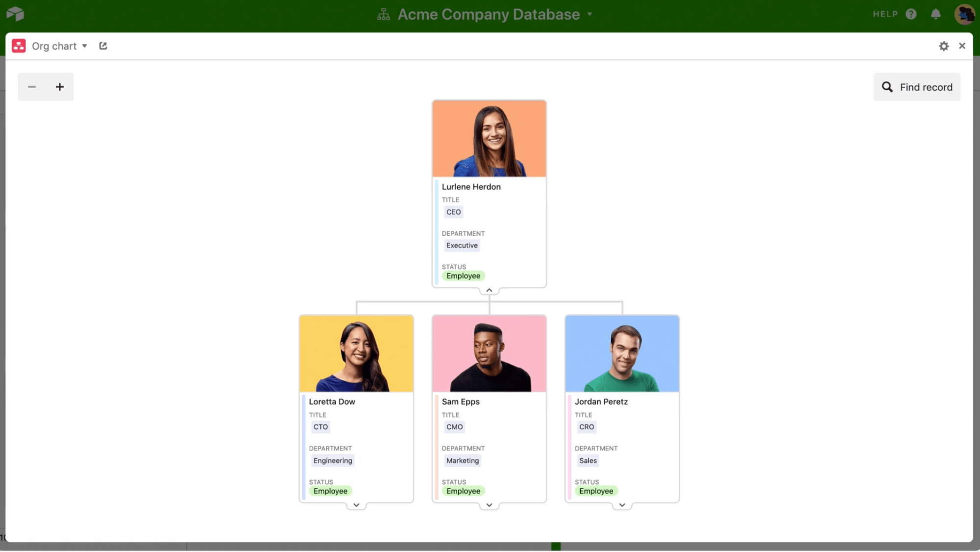Expand reports under Sam Epps
The width and height of the screenshot is (980, 552).
coord(489,505)
